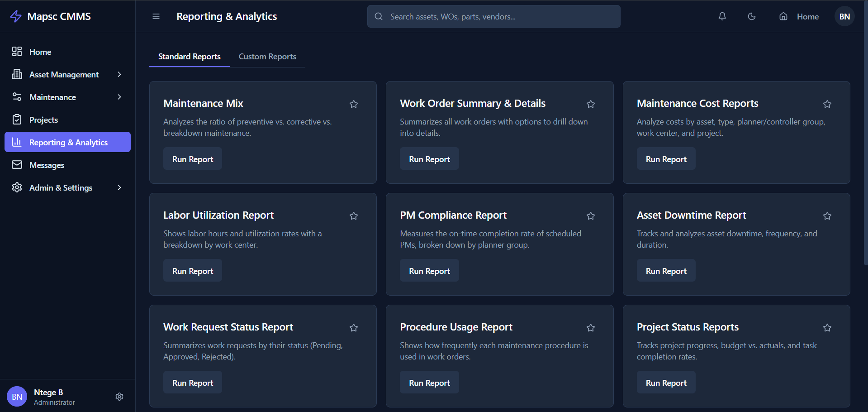Focus the search assets, WOs, parts field
868x412 pixels.
tap(493, 16)
